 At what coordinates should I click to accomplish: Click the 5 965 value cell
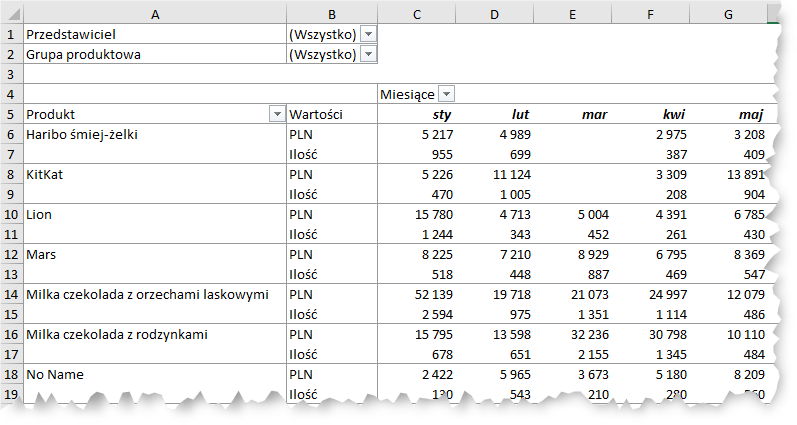(x=495, y=374)
